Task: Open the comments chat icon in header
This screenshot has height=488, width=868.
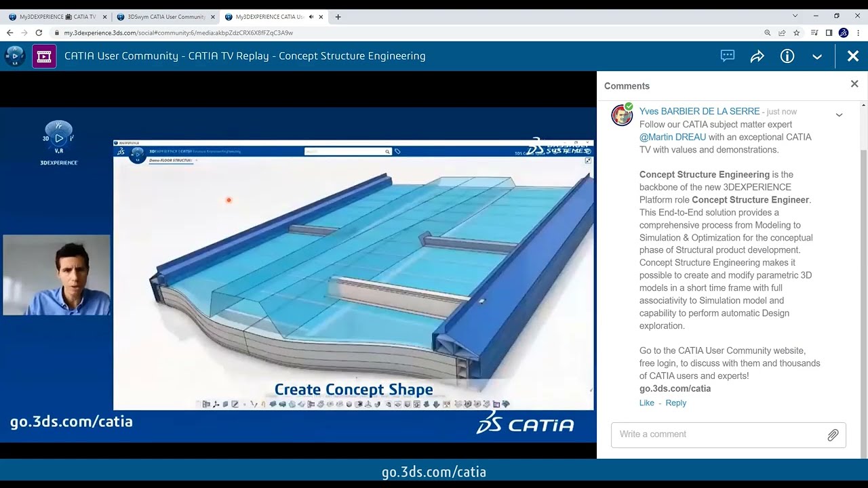Action: point(728,56)
